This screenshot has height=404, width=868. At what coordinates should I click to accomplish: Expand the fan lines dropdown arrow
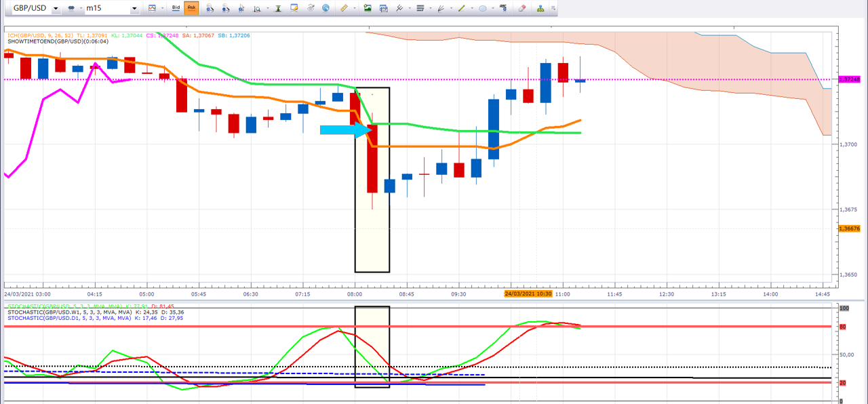click(x=450, y=8)
